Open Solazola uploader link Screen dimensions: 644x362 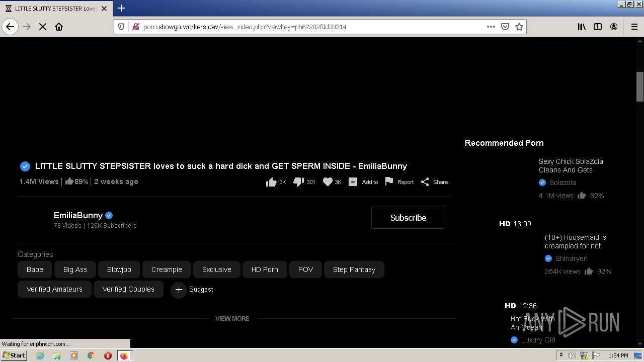pyautogui.click(x=562, y=183)
